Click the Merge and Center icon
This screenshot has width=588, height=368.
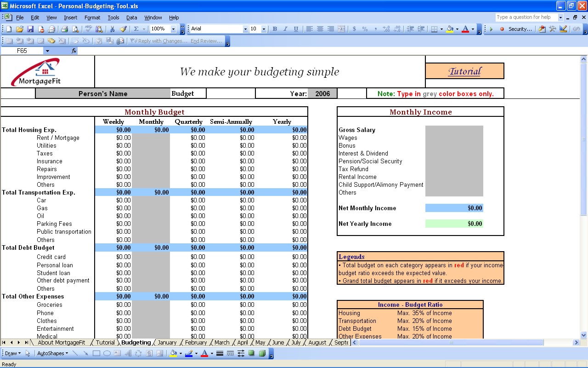[x=341, y=29]
